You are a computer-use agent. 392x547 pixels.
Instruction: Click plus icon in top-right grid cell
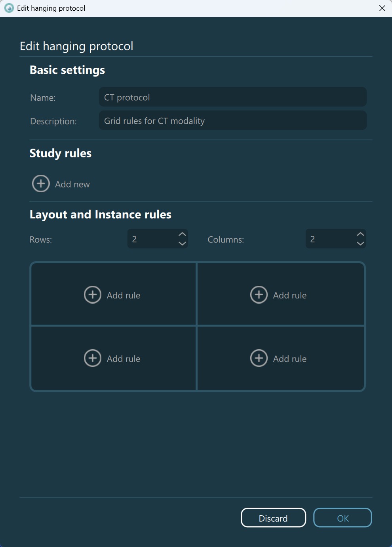(259, 295)
